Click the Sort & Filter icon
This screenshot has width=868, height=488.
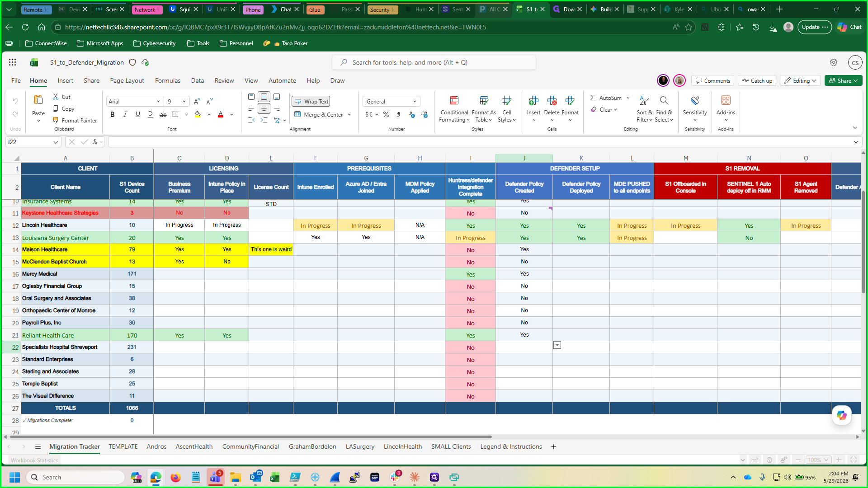tap(645, 100)
